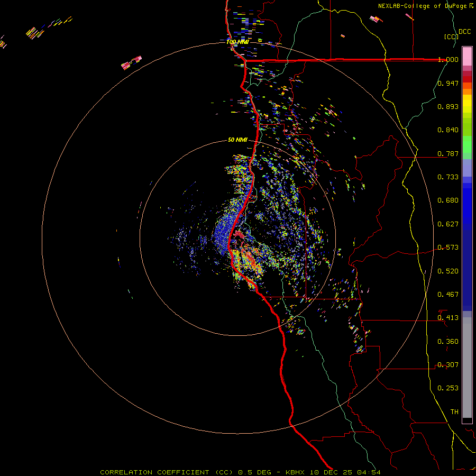Image resolution: width=476 pixels, height=476 pixels.
Task: Click the 50 NMI range ring label
Action: click(237, 140)
